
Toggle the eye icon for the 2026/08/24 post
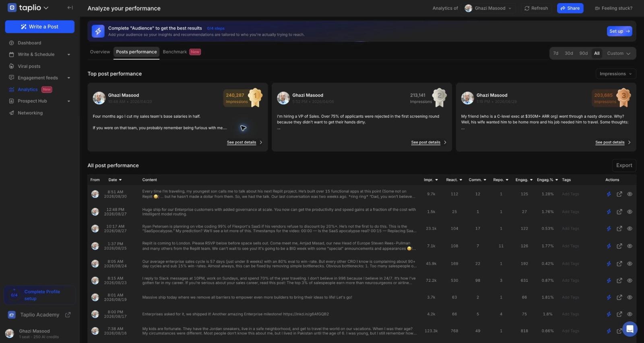click(630, 264)
